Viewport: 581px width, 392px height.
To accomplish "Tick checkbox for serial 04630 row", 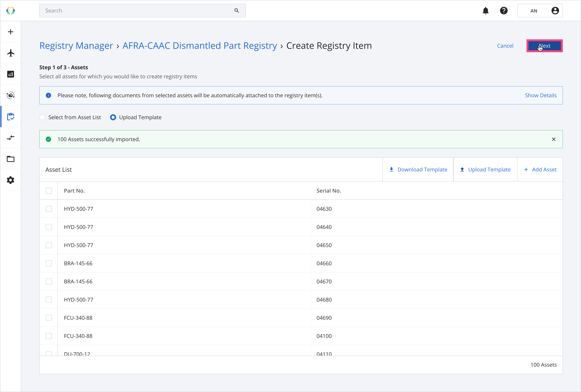I will 49,209.
